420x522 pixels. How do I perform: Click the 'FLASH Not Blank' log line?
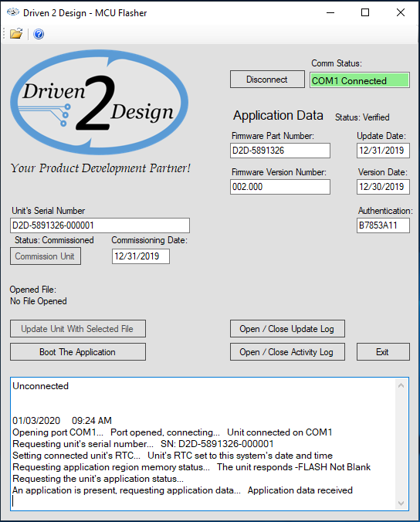(x=191, y=467)
